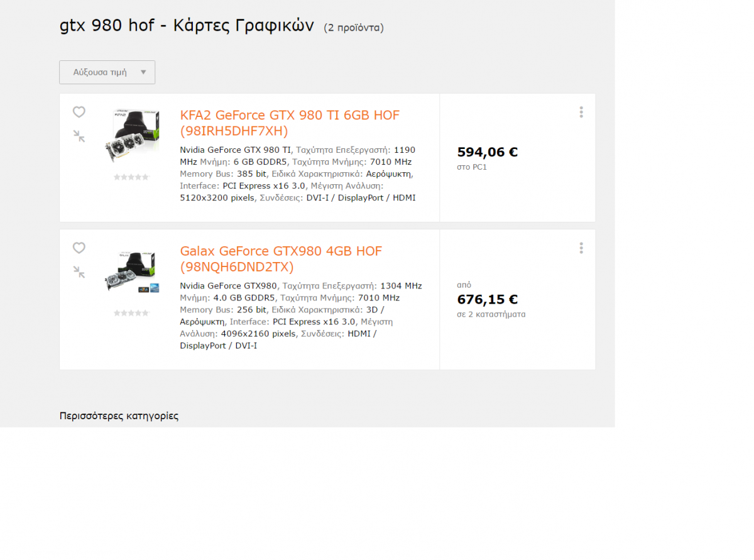Select the 676,15 € price
The width and height of the screenshot is (754, 560).
[487, 299]
